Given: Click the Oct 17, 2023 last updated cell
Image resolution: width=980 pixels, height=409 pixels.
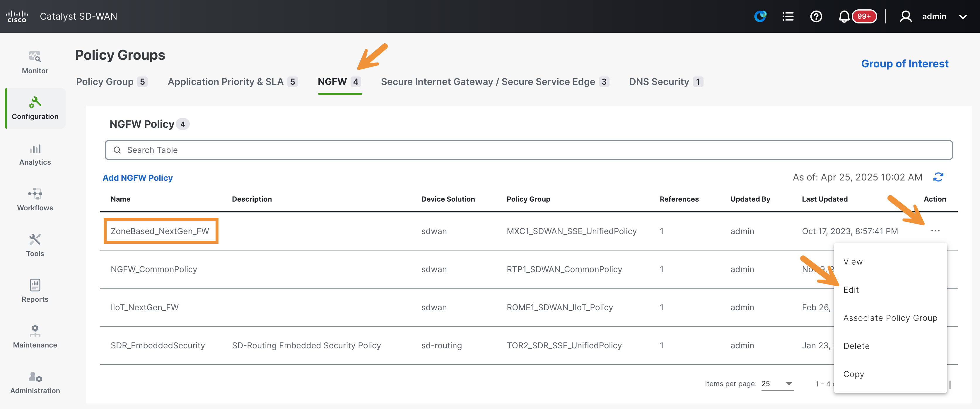Looking at the screenshot, I should click(850, 231).
